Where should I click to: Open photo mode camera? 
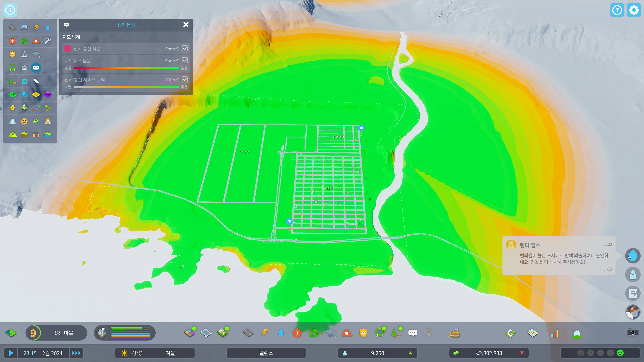632,333
